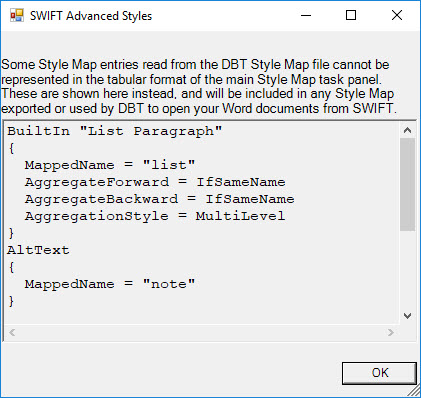Close the SWIFT Advanced Styles dialog

pos(397,15)
